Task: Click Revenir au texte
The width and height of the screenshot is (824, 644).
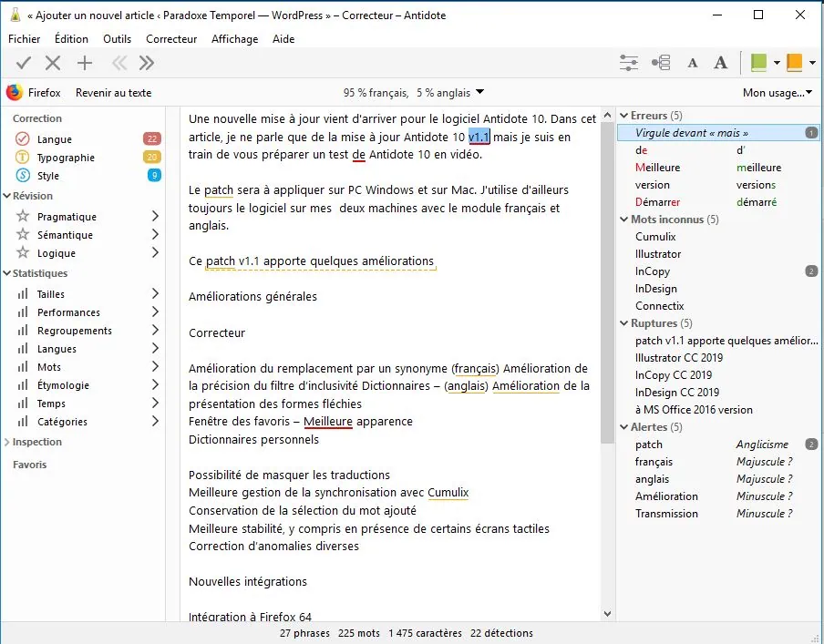Action: point(113,93)
